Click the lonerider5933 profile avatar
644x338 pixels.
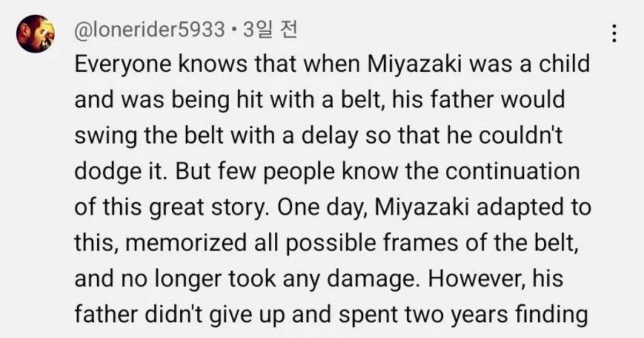35,33
